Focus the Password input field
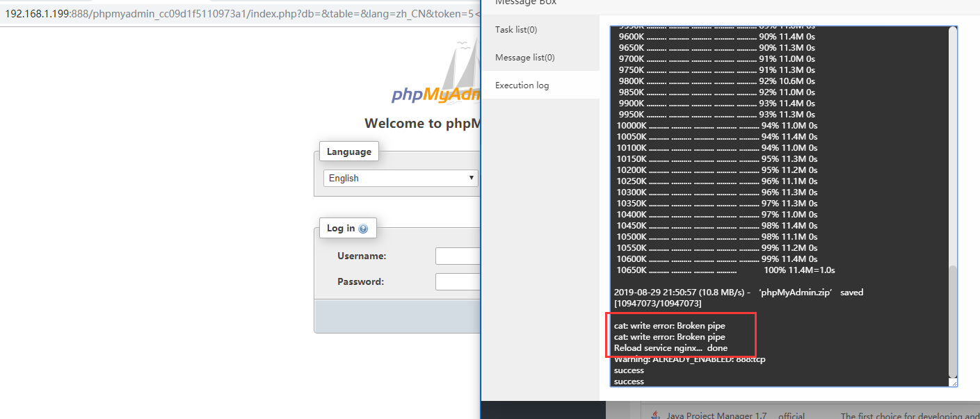The height and width of the screenshot is (419, 980). click(x=458, y=281)
